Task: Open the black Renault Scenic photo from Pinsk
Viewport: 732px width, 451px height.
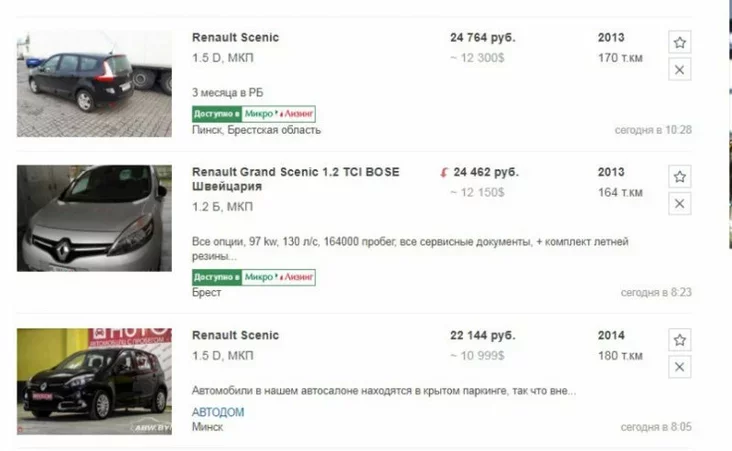Action: tap(94, 83)
